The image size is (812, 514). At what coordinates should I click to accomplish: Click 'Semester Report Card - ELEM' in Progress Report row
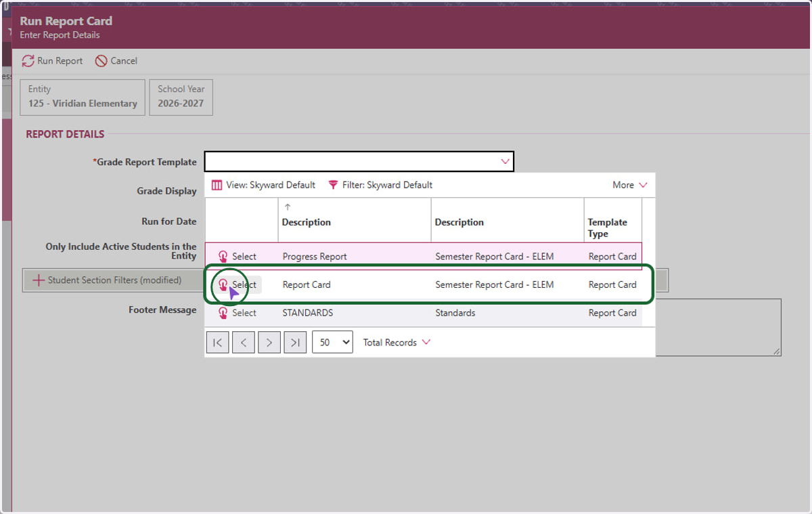point(495,257)
